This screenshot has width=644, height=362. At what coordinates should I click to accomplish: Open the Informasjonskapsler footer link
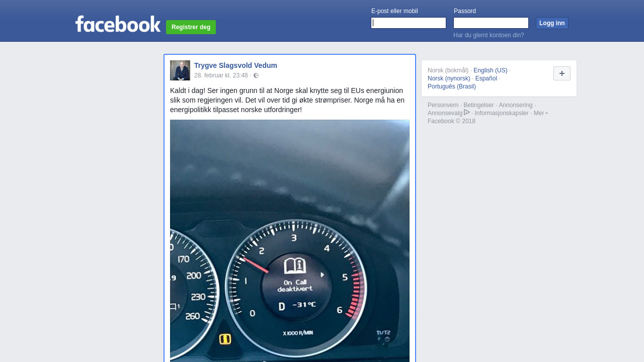(502, 113)
